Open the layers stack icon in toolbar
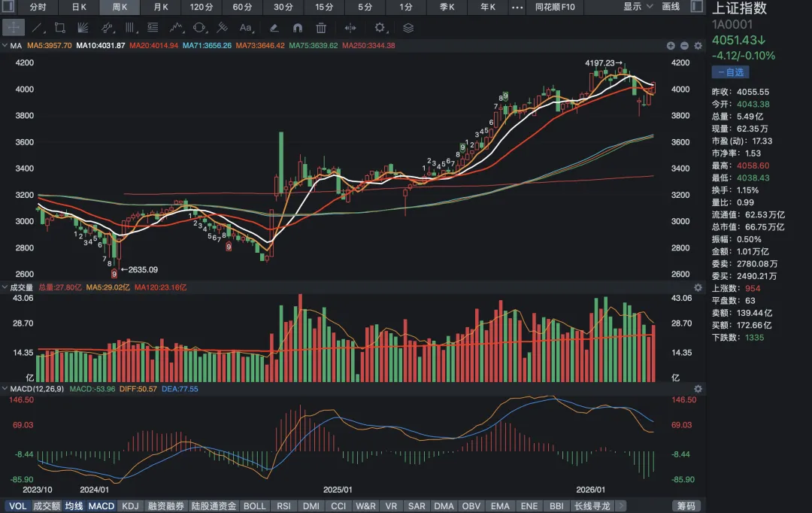 408,28
